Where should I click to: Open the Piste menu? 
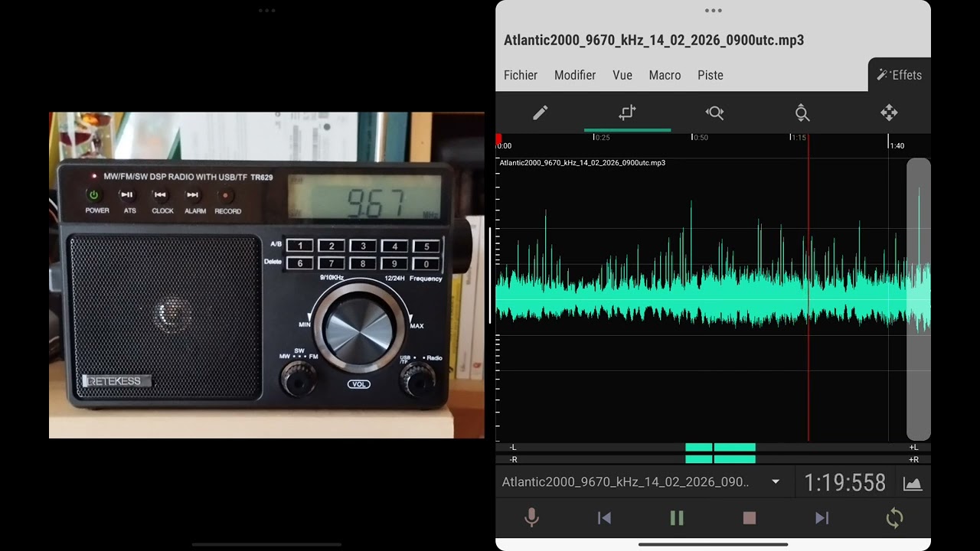coord(710,75)
